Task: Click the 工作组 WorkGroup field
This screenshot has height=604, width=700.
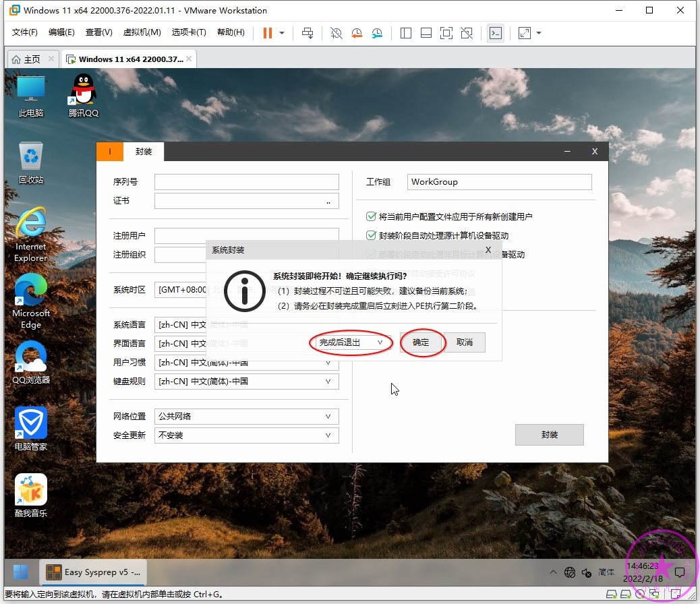Action: tap(499, 182)
